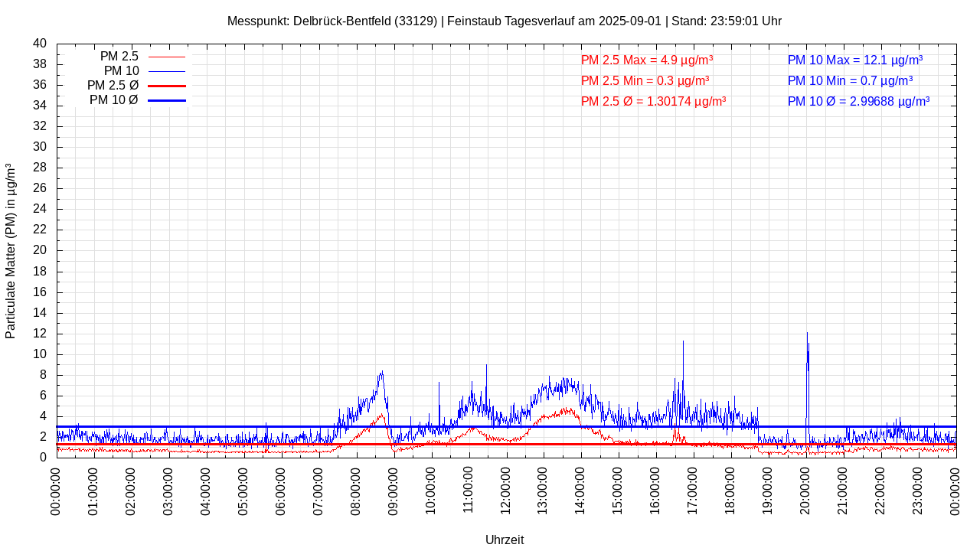
Task: Click the Uhrzeit x-axis label
Action: coord(505,540)
